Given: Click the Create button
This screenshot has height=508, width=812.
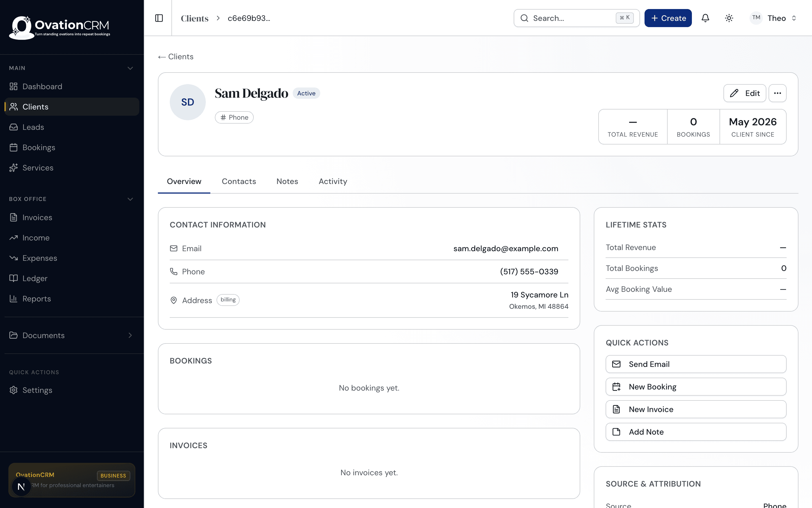Looking at the screenshot, I should coord(668,18).
